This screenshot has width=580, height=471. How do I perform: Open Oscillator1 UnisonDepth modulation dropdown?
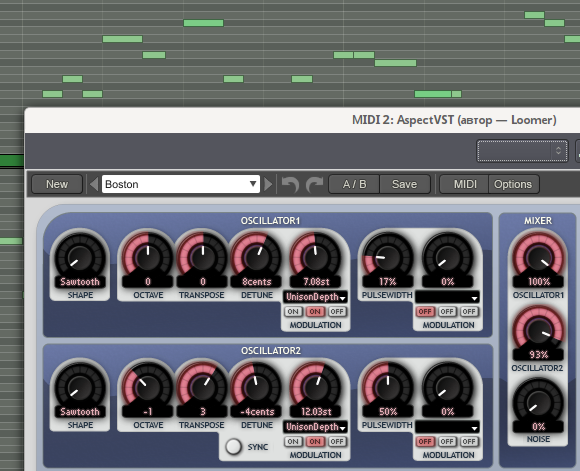316,297
